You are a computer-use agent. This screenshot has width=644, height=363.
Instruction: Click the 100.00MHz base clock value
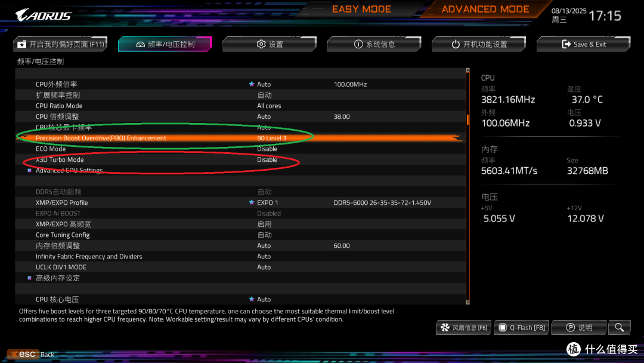pyautogui.click(x=351, y=84)
